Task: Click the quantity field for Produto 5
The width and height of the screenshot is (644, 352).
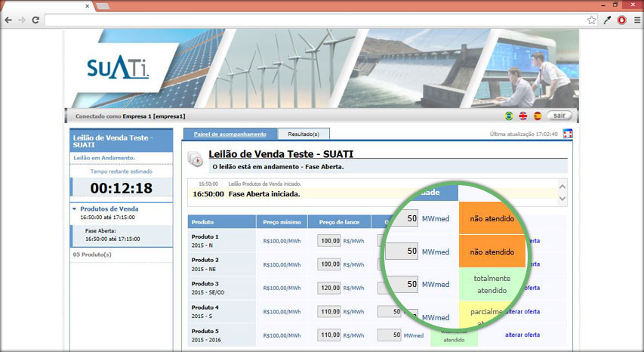Action: point(390,335)
